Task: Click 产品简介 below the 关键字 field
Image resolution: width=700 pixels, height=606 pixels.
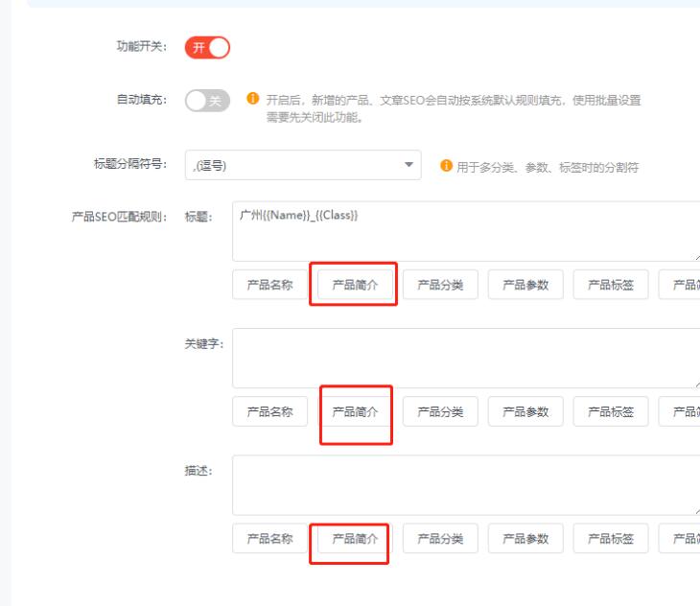Action: [x=355, y=411]
